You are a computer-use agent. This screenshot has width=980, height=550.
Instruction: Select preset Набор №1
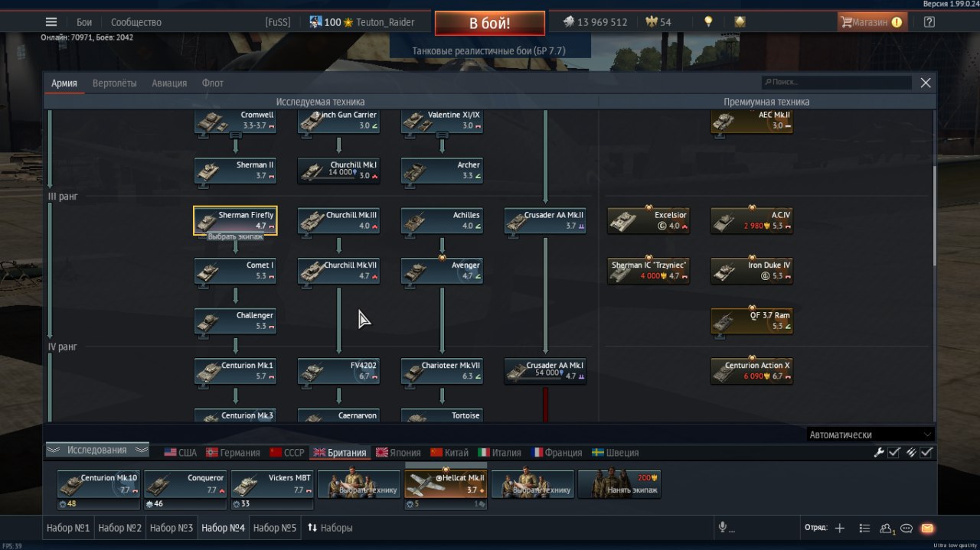click(x=68, y=528)
